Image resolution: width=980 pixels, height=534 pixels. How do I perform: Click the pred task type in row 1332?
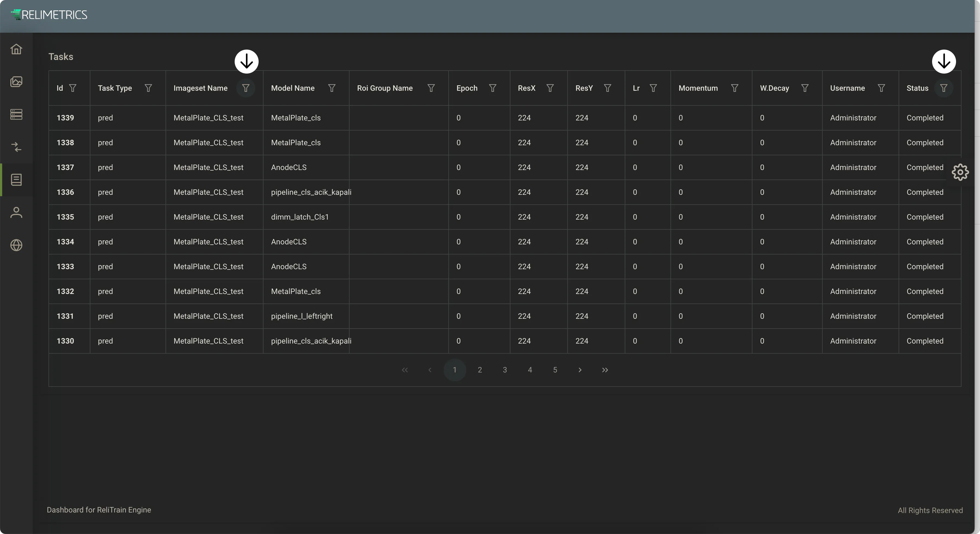click(105, 291)
